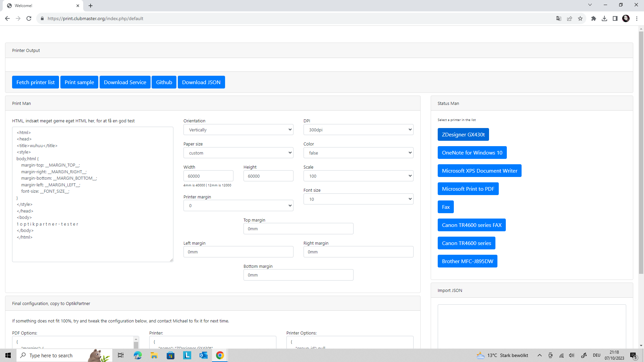Open a new browser tab

pyautogui.click(x=91, y=6)
